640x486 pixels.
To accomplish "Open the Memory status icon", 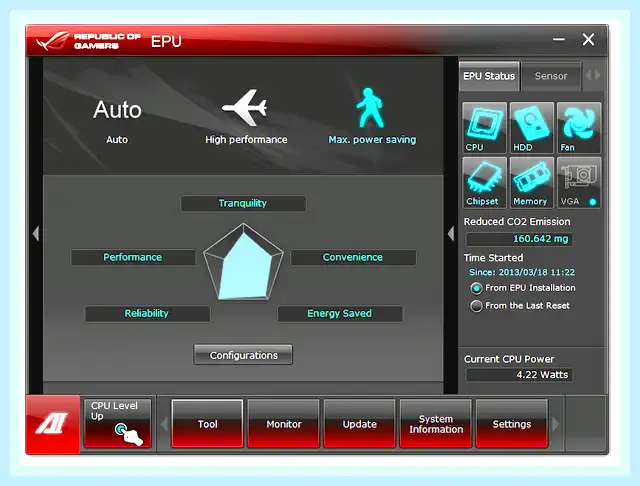I will pos(531,182).
